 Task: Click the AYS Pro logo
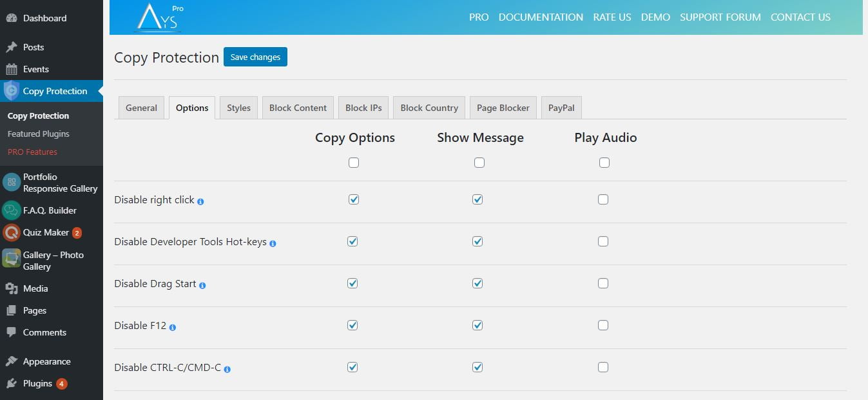click(158, 17)
